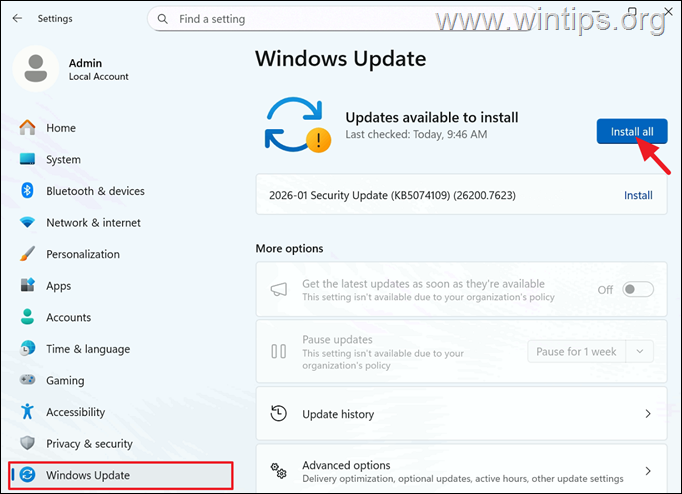Viewport: 682px width, 494px height.
Task: Open the Pause for 1 week dropdown arrow
Action: coord(639,351)
